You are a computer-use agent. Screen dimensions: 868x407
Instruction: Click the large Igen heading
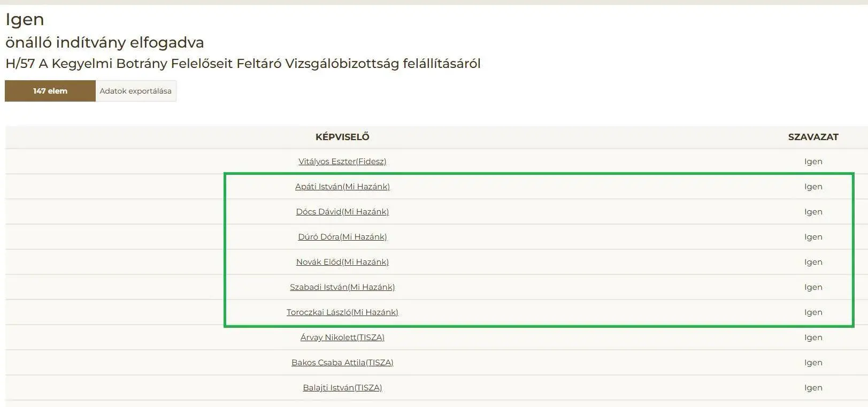tap(25, 19)
